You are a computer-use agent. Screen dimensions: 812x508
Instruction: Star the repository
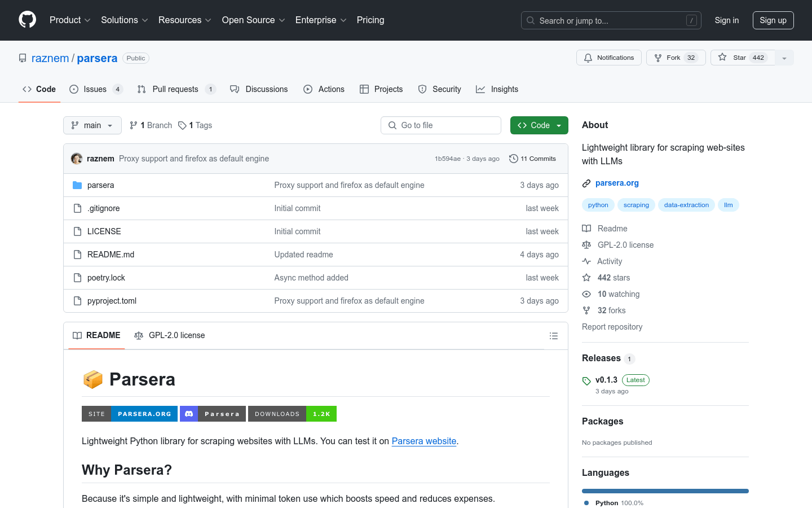tap(743, 58)
